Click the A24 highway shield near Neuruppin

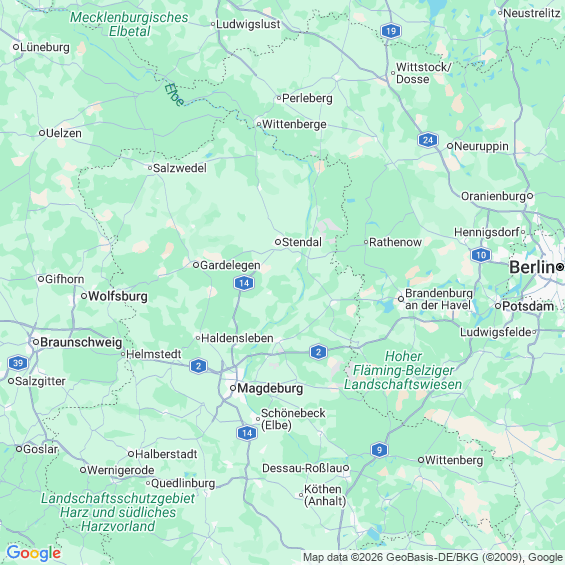[x=428, y=140]
